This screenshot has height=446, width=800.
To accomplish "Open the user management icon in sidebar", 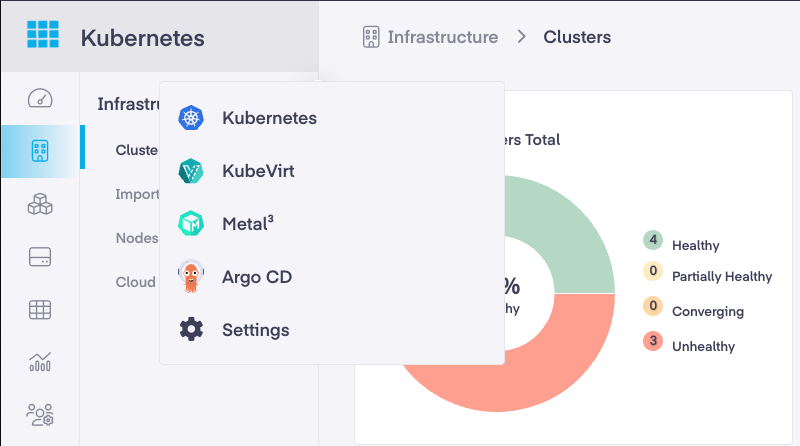I will point(40,415).
